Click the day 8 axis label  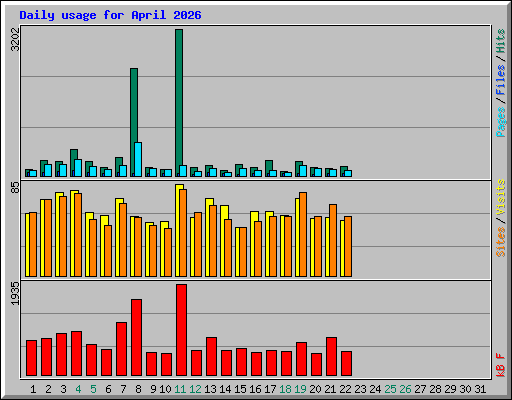[138, 389]
